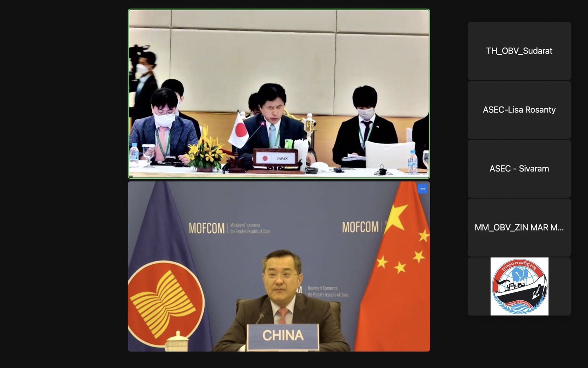Select the Ministry of Commerce logo participant tile
This screenshot has width=588, height=368.
[519, 287]
